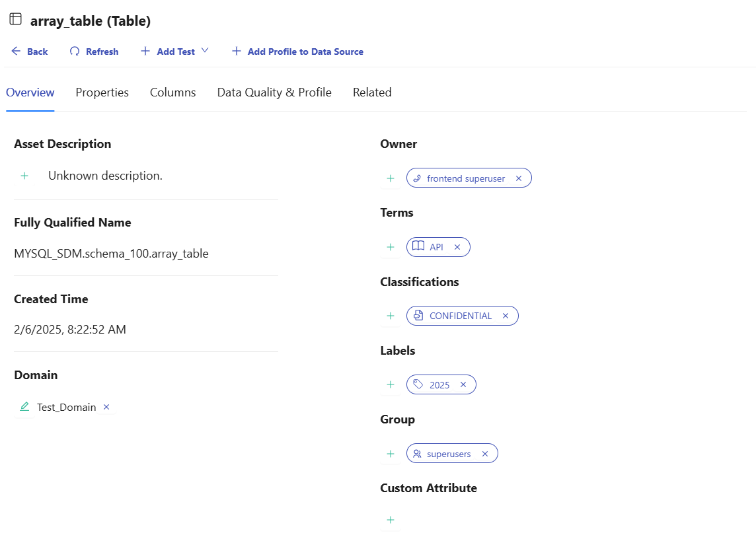Edit the Domain with pencil icon
The height and width of the screenshot is (541, 756).
24,407
